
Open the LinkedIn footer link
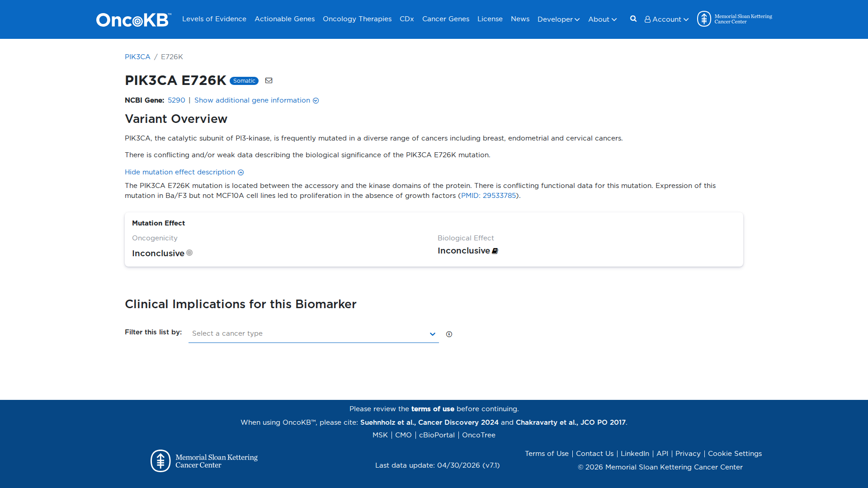tap(635, 454)
